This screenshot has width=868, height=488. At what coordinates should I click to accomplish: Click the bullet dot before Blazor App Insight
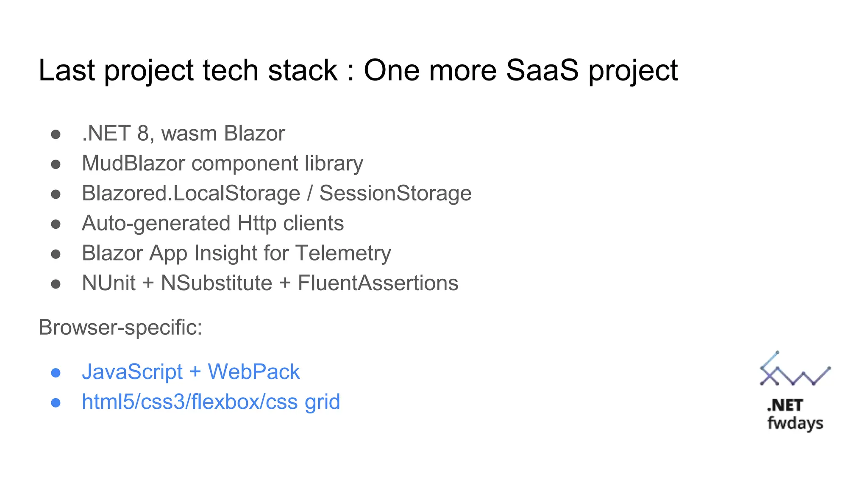56,254
